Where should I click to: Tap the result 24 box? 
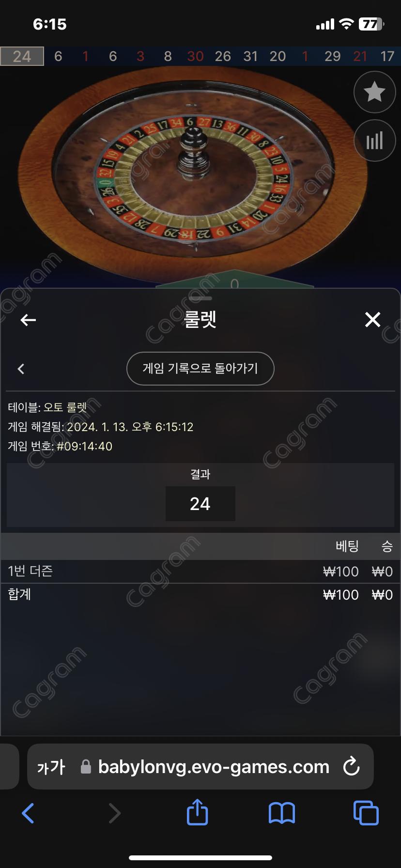(200, 504)
